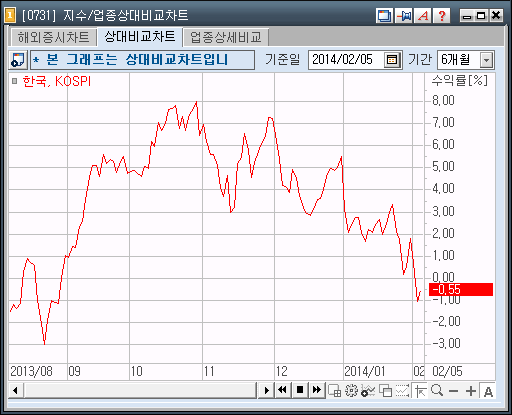Open the red A font settings icon
This screenshot has height=415, width=512.
click(x=423, y=15)
